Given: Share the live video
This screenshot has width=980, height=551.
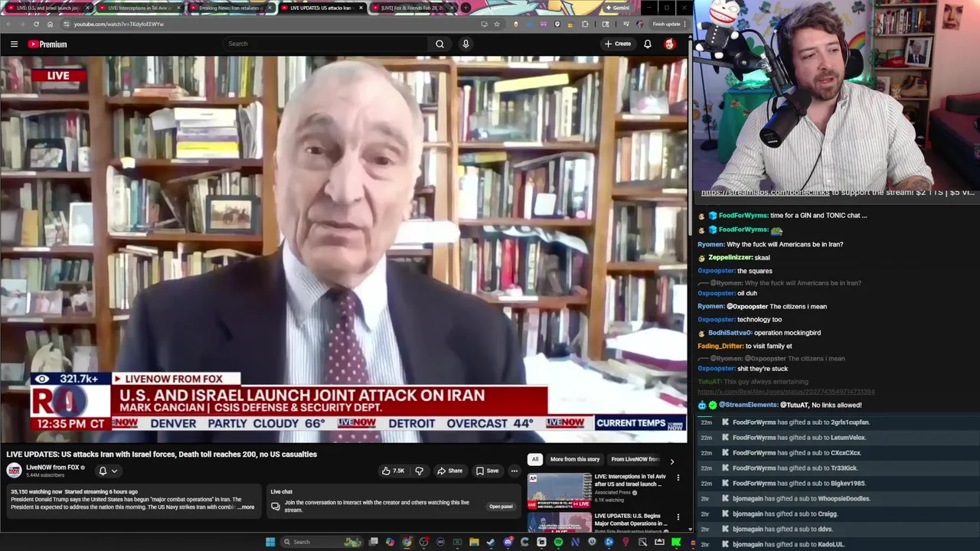Looking at the screenshot, I should point(449,471).
